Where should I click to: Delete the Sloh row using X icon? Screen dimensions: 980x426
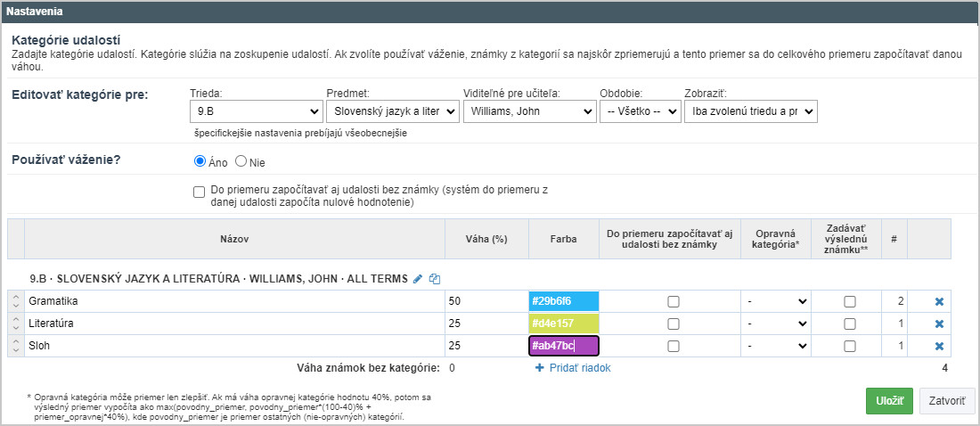[939, 346]
